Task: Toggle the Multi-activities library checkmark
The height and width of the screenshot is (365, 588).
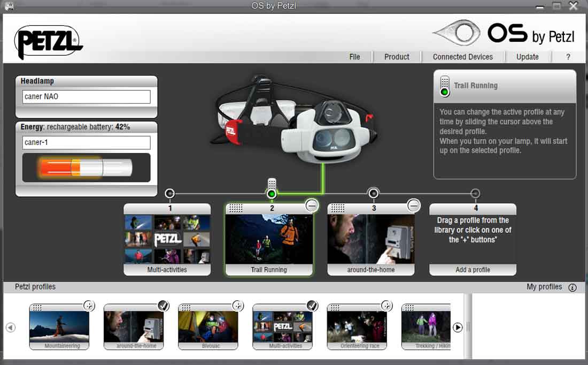Action: (x=312, y=306)
